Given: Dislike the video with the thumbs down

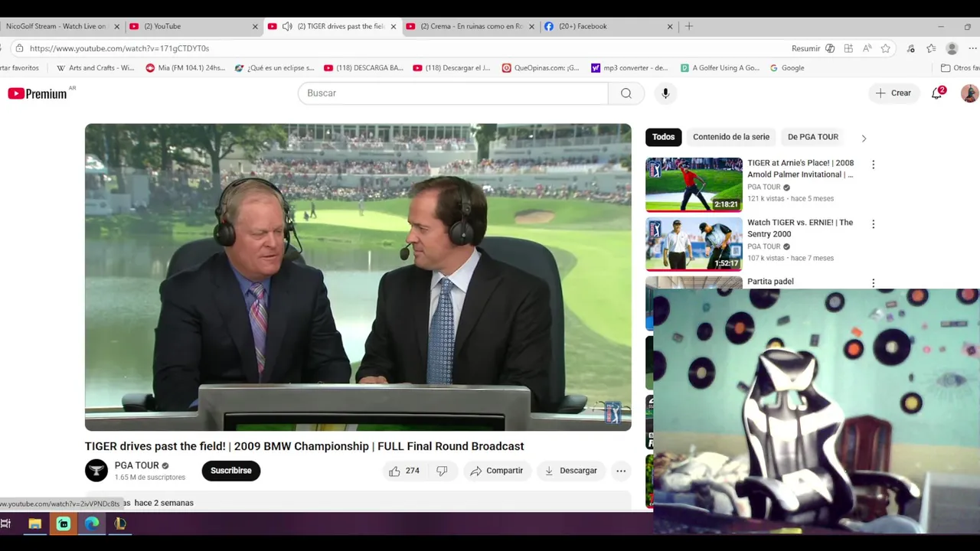Looking at the screenshot, I should [x=442, y=471].
